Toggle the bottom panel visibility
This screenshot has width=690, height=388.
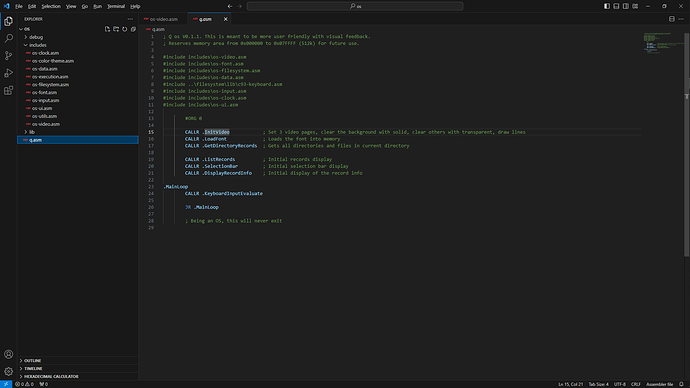tap(616, 6)
